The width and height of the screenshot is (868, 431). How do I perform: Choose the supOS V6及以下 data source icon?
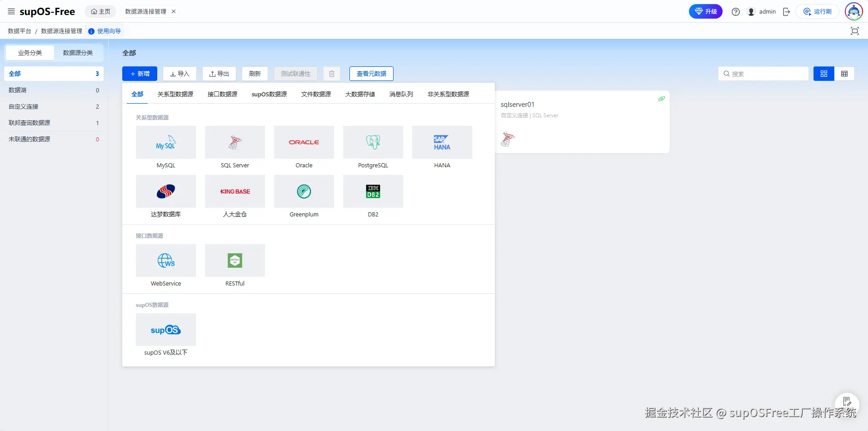tap(166, 330)
